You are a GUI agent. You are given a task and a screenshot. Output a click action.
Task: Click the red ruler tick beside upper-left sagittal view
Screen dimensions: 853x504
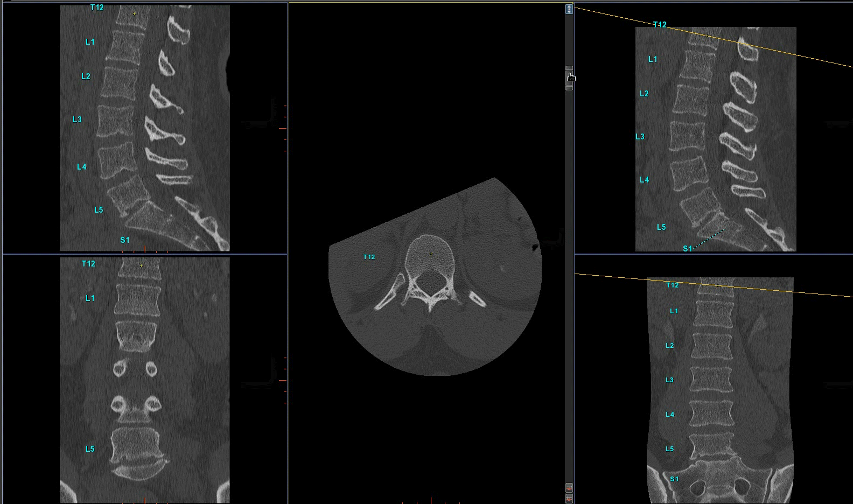[282, 128]
